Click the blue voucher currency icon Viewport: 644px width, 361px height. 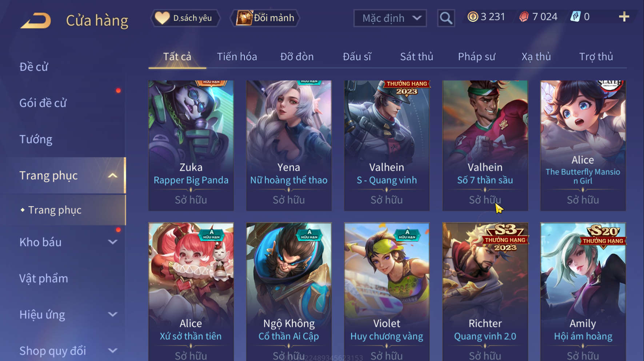pyautogui.click(x=575, y=17)
